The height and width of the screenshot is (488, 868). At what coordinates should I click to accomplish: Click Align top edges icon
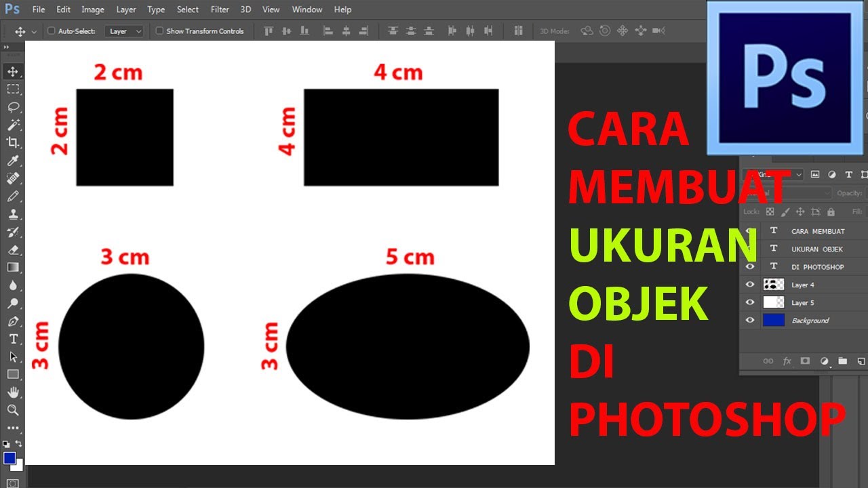[x=269, y=30]
